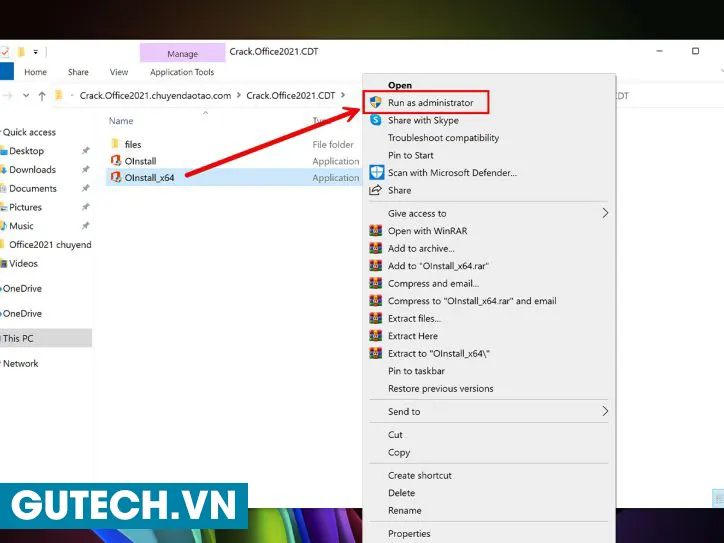Expand the Give access to submenu arrow
The image size is (724, 543).
pos(605,213)
